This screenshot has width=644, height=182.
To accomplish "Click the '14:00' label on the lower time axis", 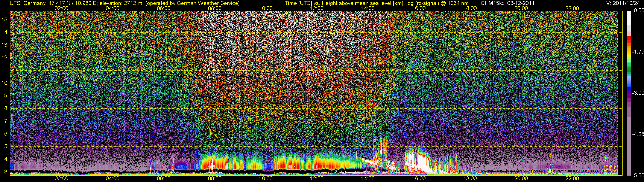I will click(x=368, y=179).
